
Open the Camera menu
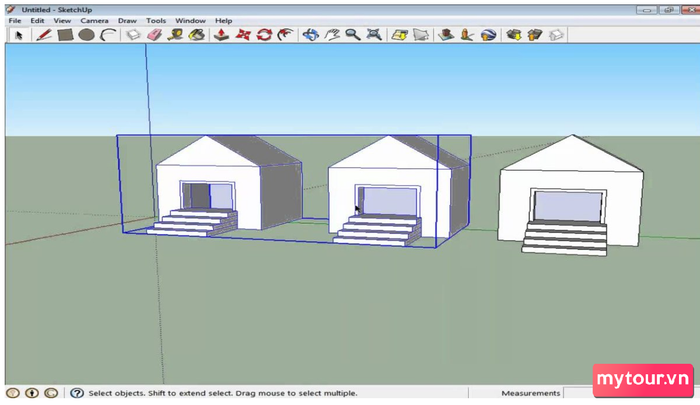(94, 21)
